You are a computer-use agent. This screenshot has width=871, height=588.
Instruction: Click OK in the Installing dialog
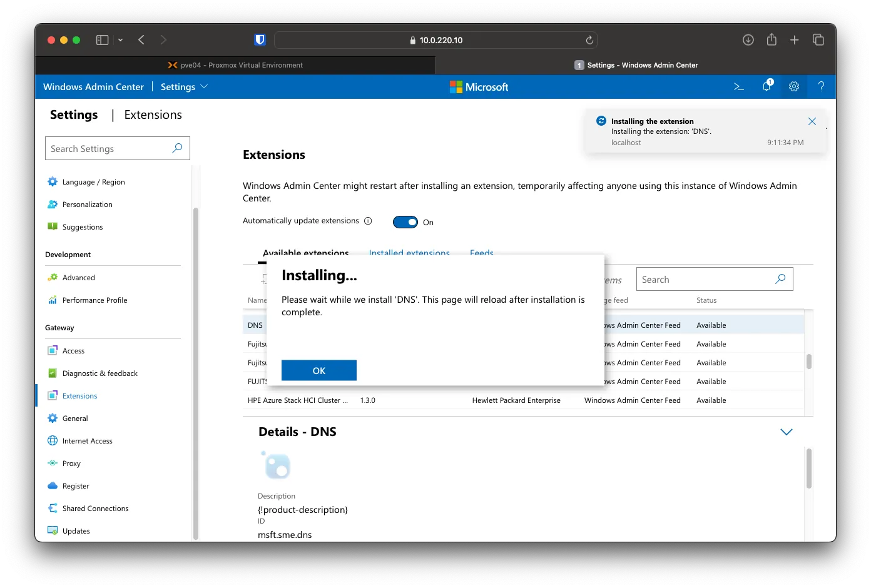click(x=319, y=370)
